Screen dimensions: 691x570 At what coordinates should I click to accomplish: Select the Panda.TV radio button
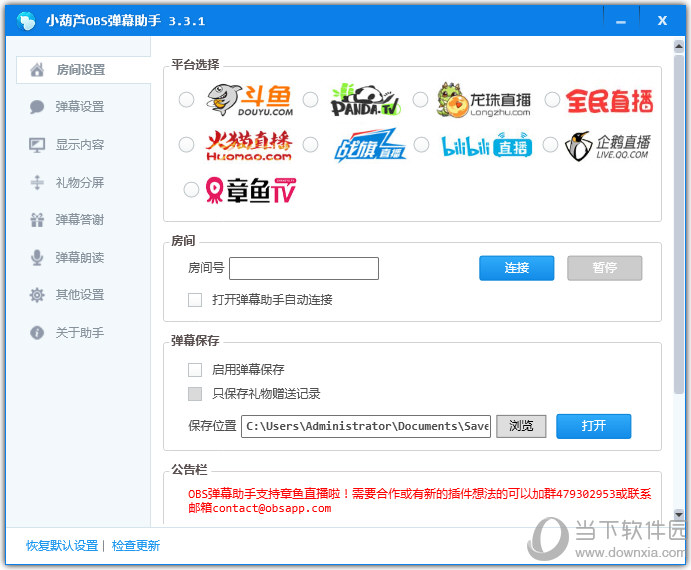[x=310, y=100]
